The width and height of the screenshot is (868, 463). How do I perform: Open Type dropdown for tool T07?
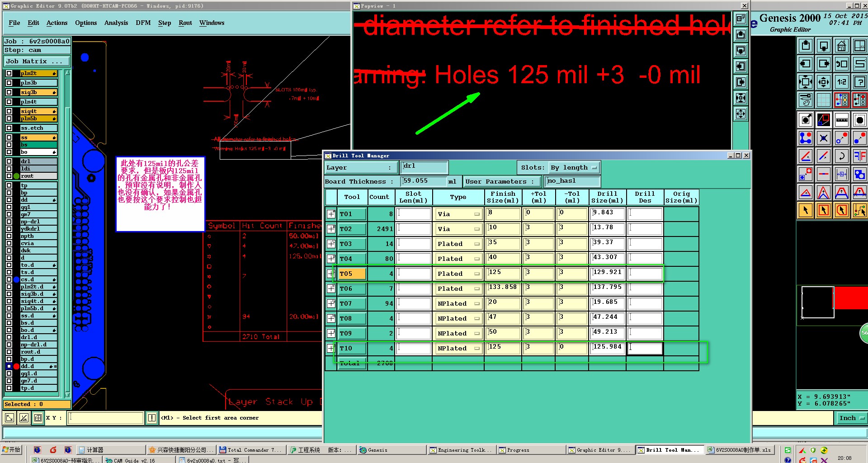pyautogui.click(x=458, y=303)
